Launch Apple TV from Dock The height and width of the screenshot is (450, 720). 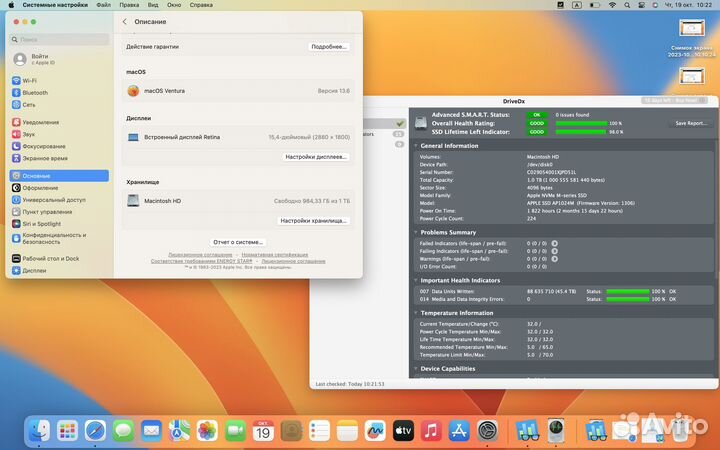click(x=403, y=431)
